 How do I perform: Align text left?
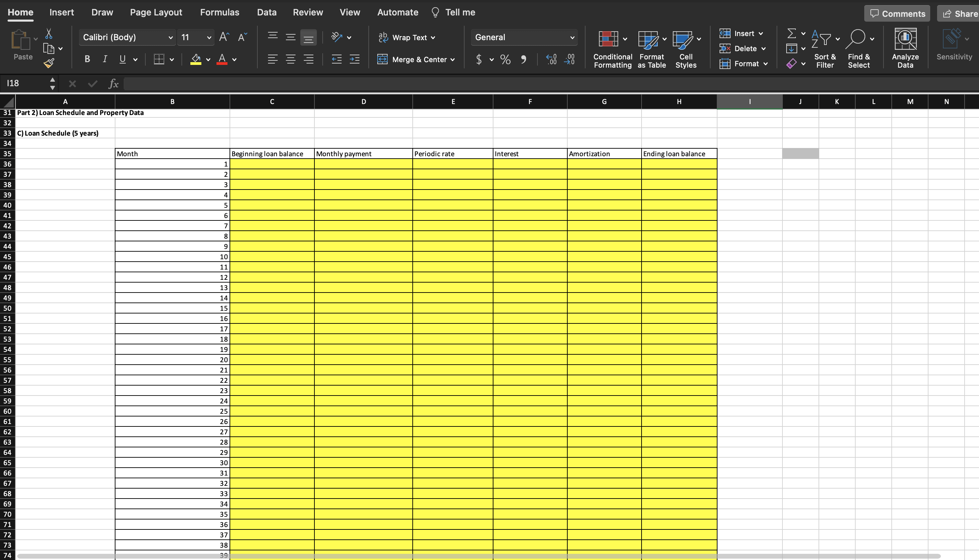(273, 59)
